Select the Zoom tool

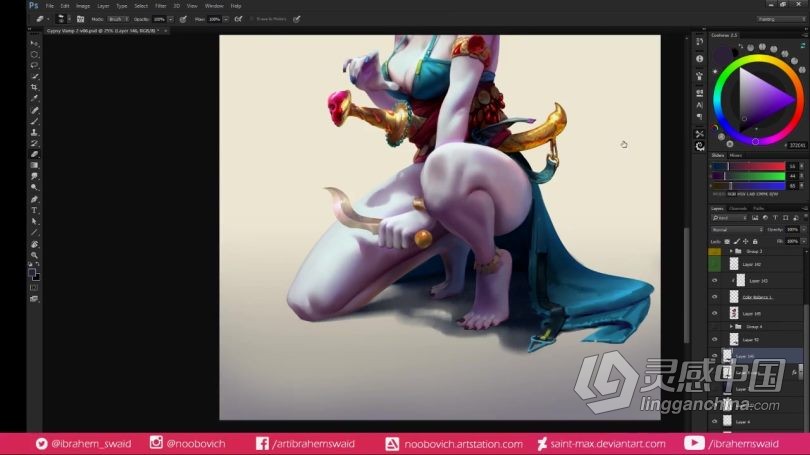(34, 255)
